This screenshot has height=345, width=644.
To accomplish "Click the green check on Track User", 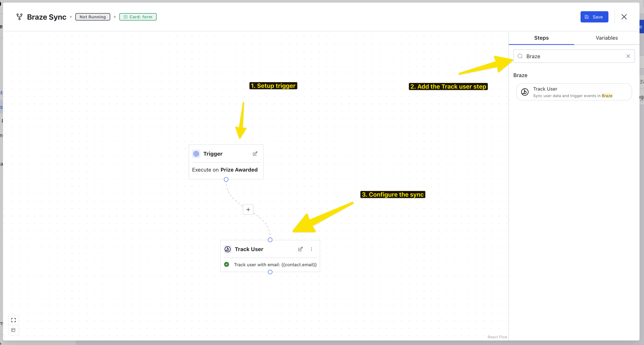I will pyautogui.click(x=227, y=264).
